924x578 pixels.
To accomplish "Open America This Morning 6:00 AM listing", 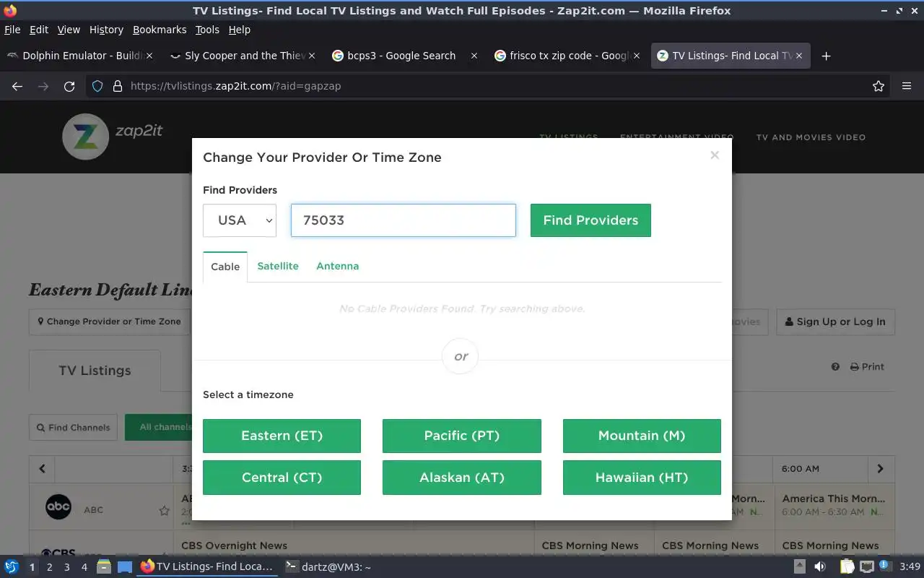I will pos(834,505).
